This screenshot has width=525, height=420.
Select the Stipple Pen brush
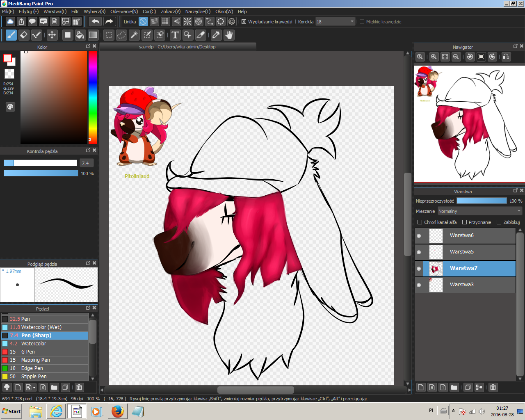pos(45,377)
